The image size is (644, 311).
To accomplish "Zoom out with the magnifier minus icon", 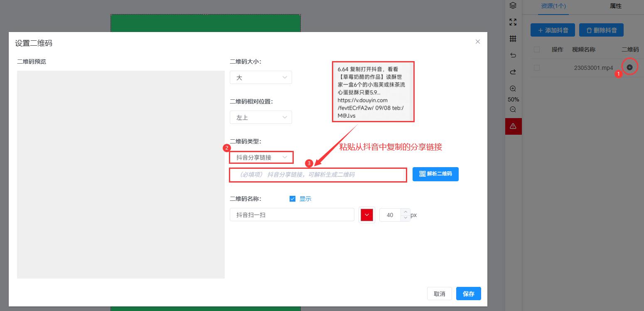I will click(x=513, y=110).
